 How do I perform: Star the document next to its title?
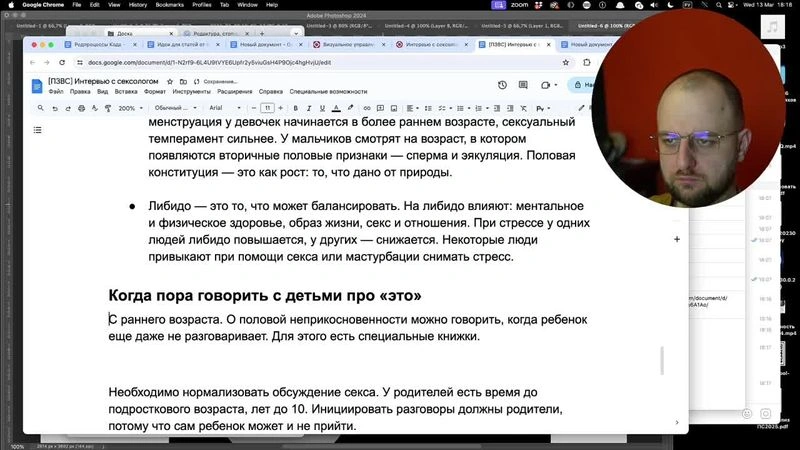click(170, 82)
